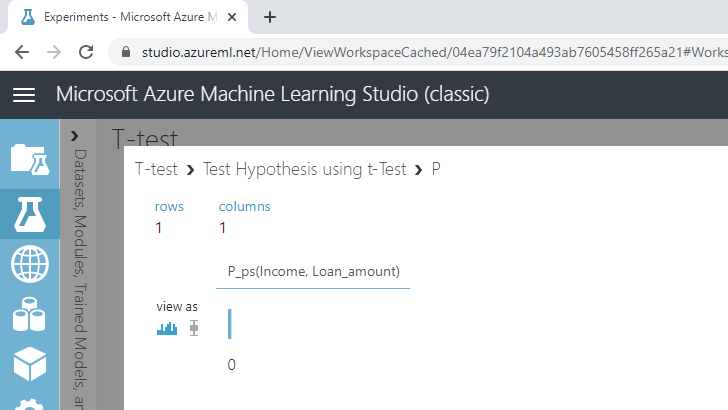
Task: Click the histogram bar thumbnail of the column
Action: [230, 324]
